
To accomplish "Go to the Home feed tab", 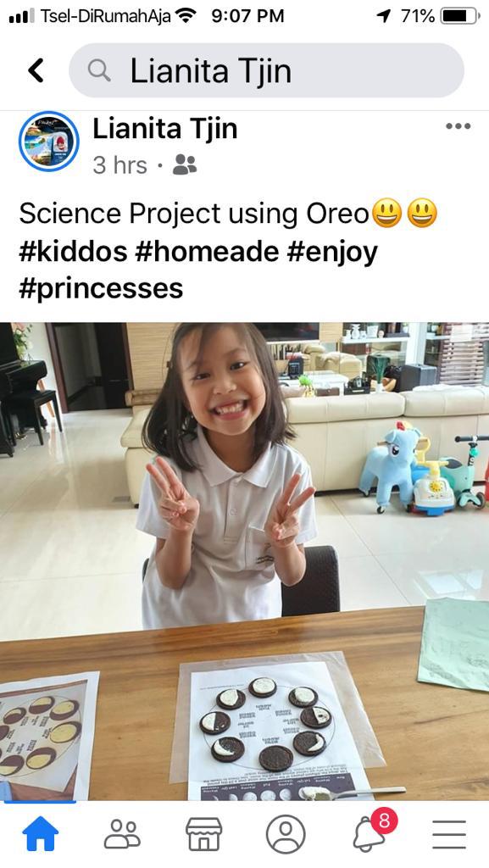I will coord(41,834).
